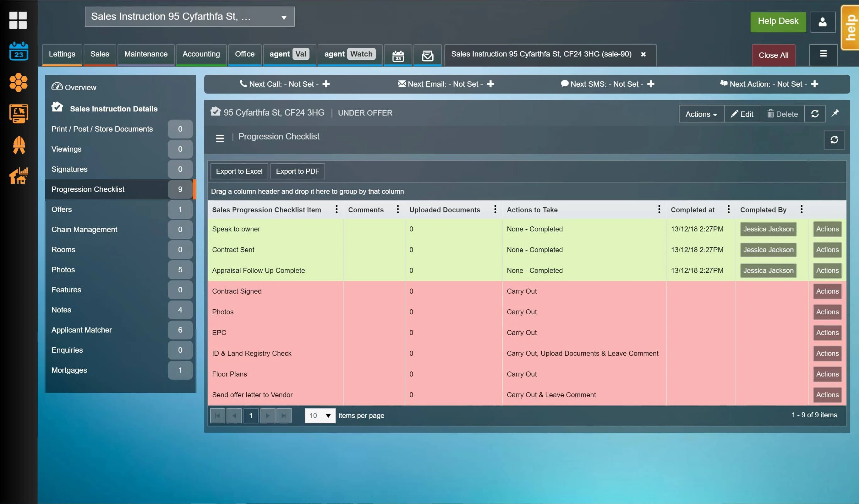Open Actions for Send offer letter to Vendor
The width and height of the screenshot is (859, 504).
[827, 395]
